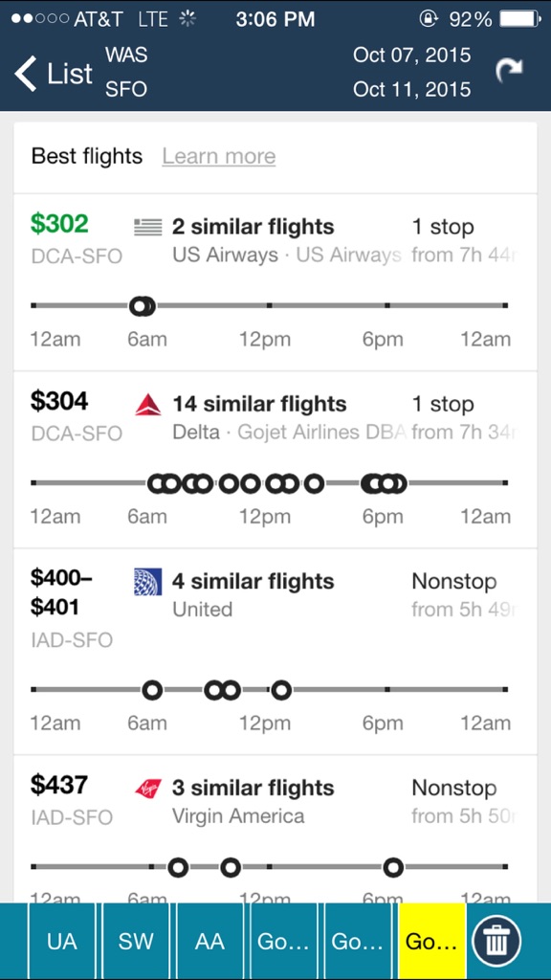
Task: Tap the United globe logo
Action: [x=148, y=582]
